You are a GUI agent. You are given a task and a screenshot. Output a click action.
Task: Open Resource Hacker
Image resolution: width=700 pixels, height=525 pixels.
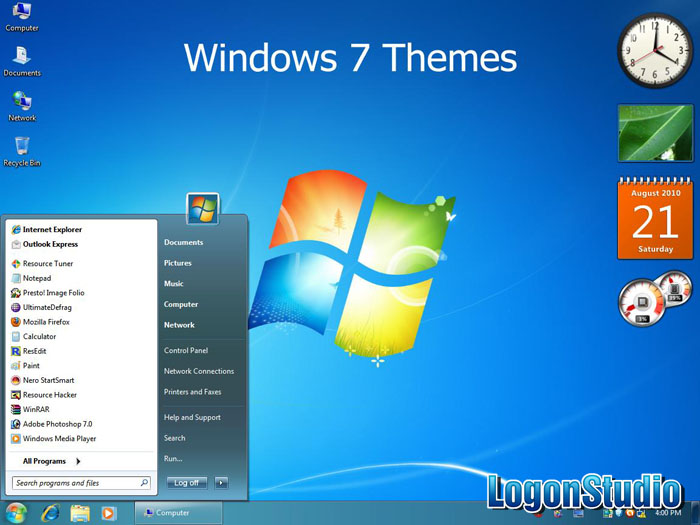pos(44,395)
